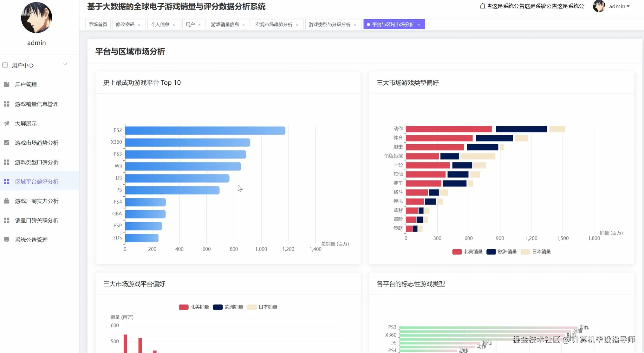
Task: Collapse the 用户中心 menu chevron
Action: click(65, 64)
